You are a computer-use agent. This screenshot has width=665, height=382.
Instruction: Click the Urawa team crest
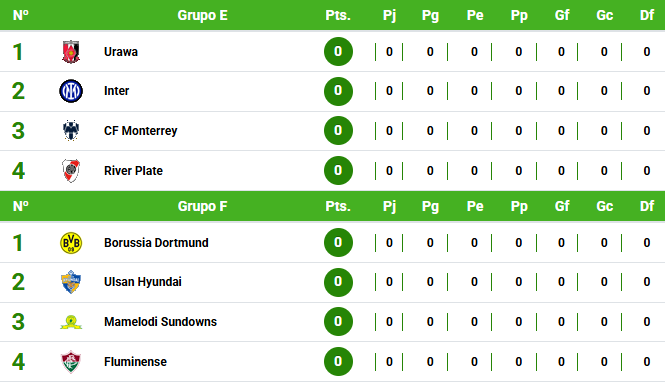(x=71, y=52)
